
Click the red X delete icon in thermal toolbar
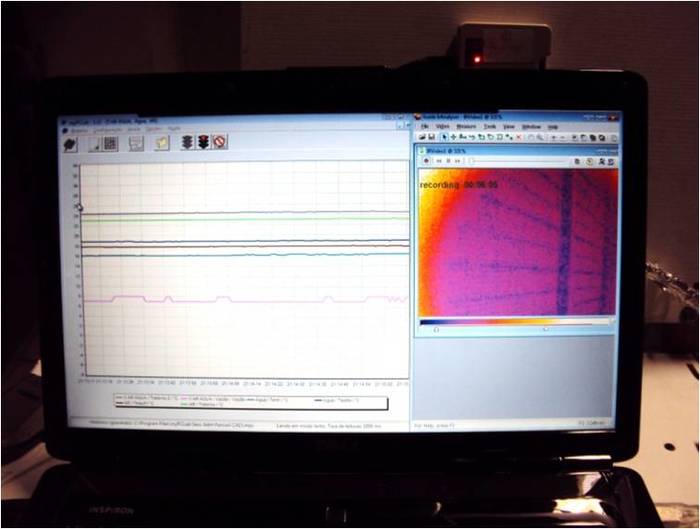point(519,137)
